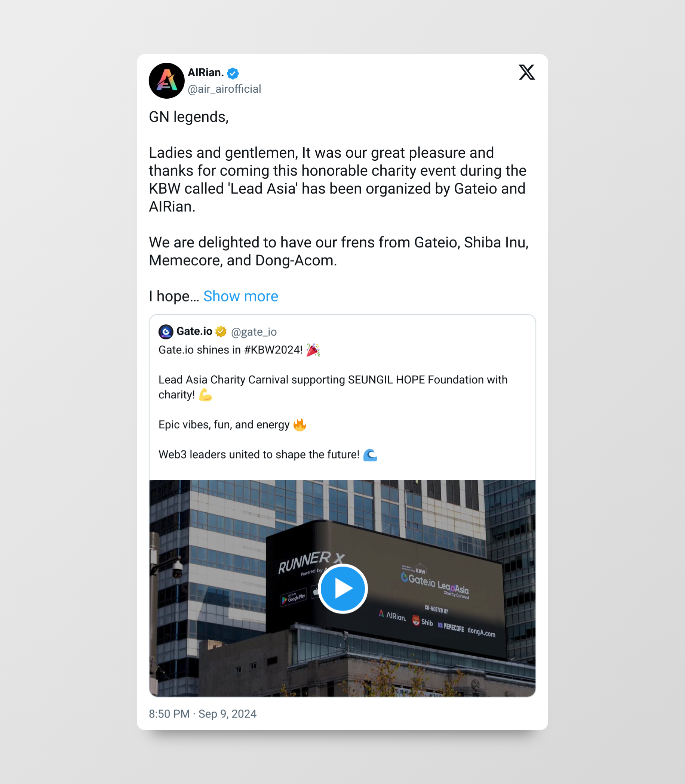Click #KBW2024 hashtag
The image size is (685, 784).
tap(273, 350)
